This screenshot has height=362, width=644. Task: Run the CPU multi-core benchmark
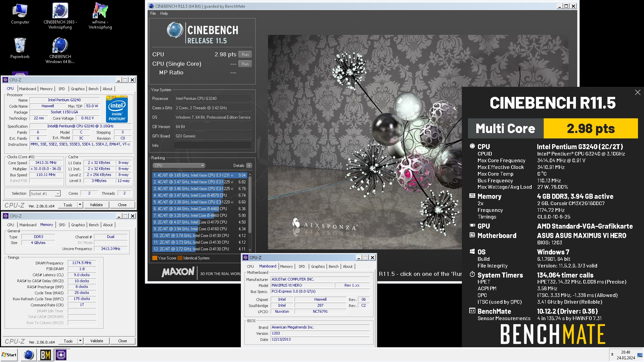(245, 55)
